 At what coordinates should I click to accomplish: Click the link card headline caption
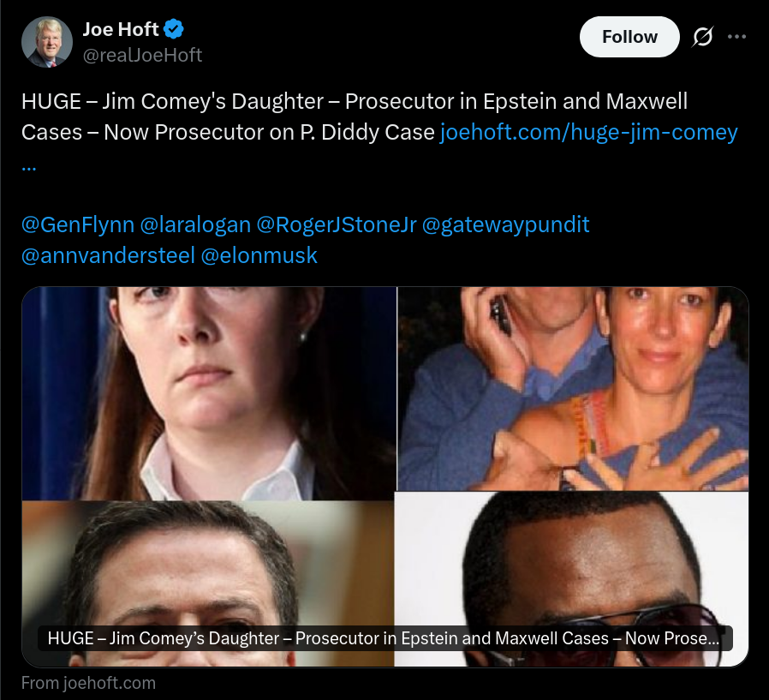click(x=385, y=638)
